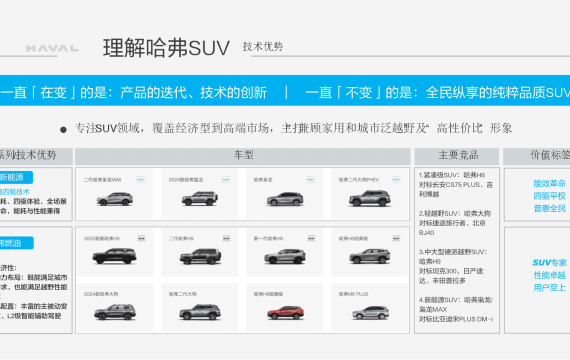Viewport: 570px width, 360px height.
Task: Click the 普惠全民 value label
Action: click(x=549, y=208)
